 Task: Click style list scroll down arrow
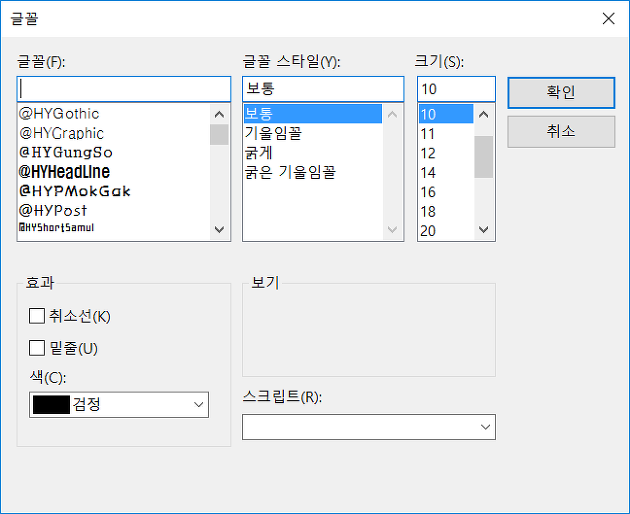click(393, 229)
